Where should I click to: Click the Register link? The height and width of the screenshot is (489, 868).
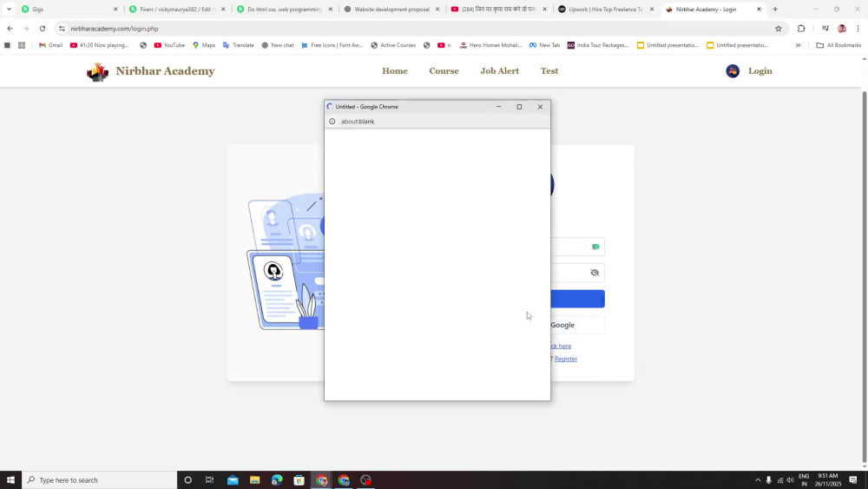[x=566, y=359]
